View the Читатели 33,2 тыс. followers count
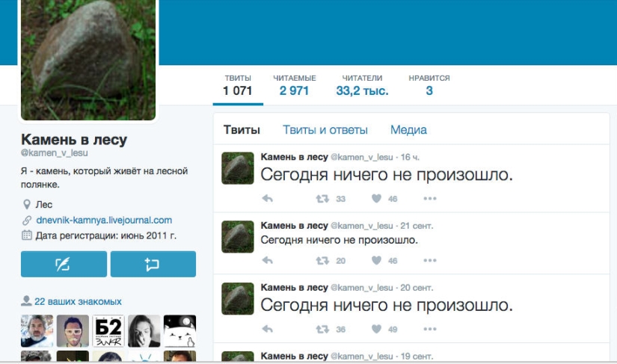Viewport: 617px width, 364px height. click(x=362, y=85)
